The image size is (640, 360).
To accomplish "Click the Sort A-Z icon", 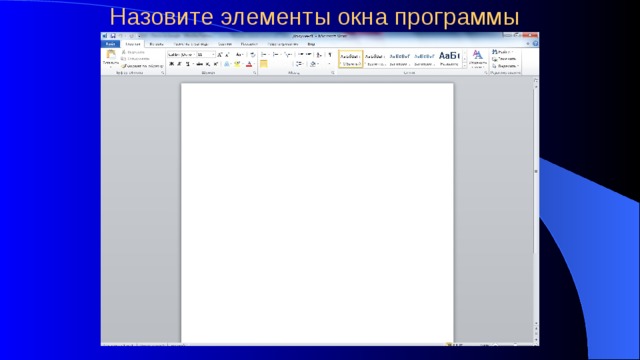I will tap(319, 55).
